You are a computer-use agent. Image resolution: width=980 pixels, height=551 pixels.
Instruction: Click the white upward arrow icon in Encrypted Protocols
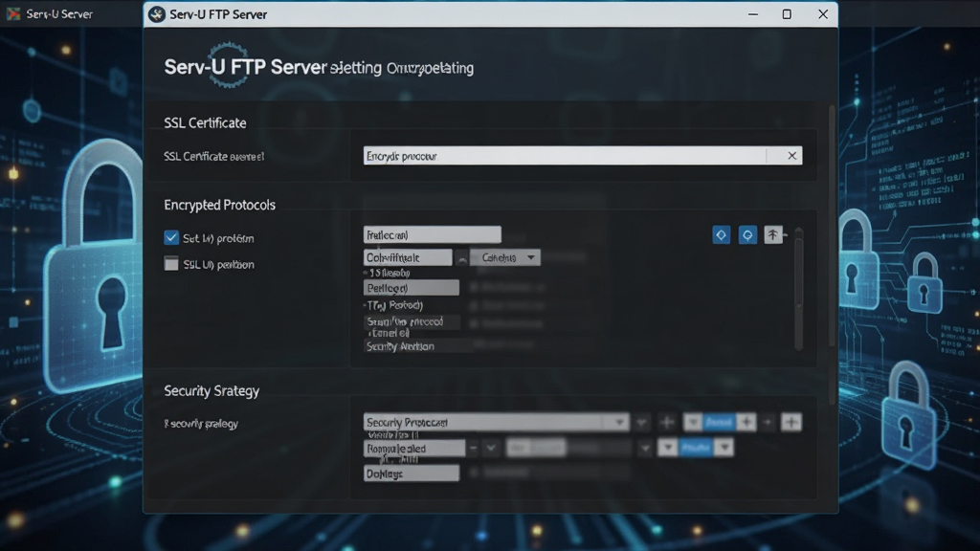(x=773, y=235)
